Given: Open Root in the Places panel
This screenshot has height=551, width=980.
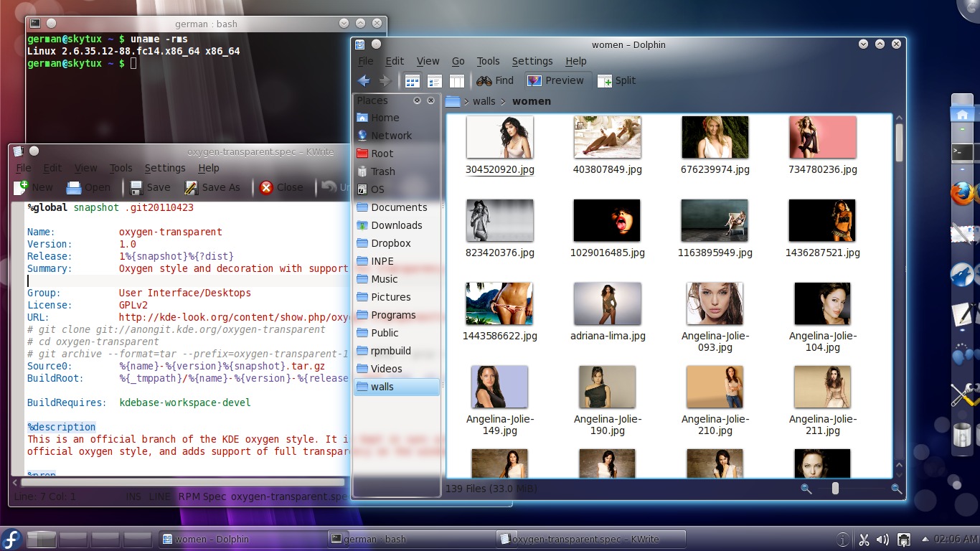Looking at the screenshot, I should pos(397,154).
